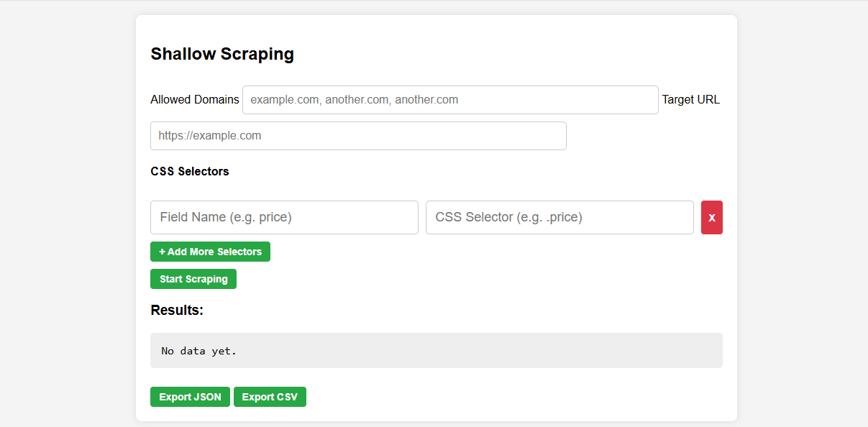Export results as JSON
This screenshot has width=868, height=427.
coord(190,397)
